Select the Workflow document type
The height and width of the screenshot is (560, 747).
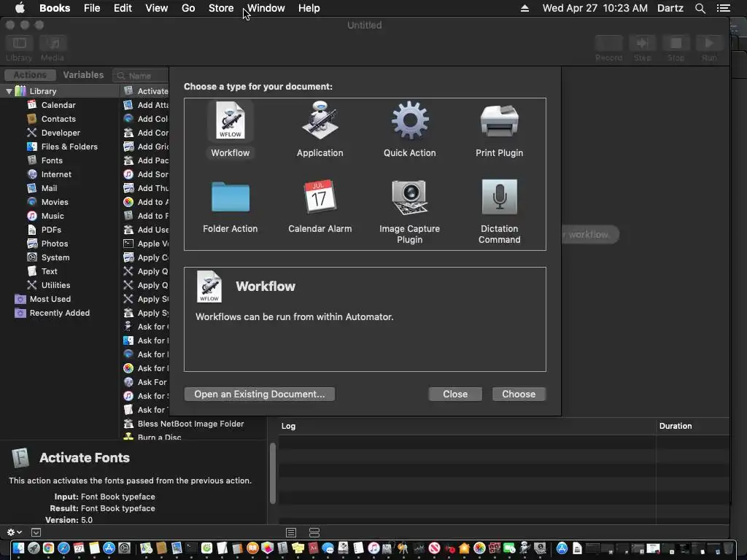(230, 129)
